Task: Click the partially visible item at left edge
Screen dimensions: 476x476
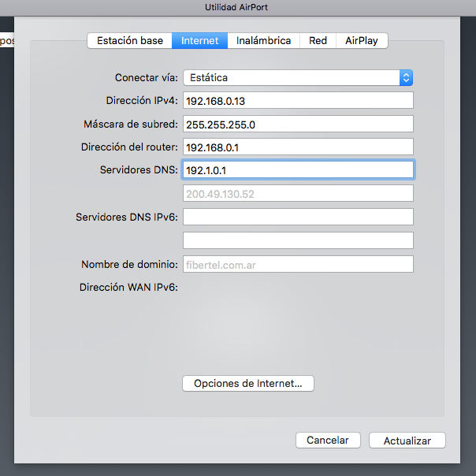Action: pyautogui.click(x=6, y=39)
